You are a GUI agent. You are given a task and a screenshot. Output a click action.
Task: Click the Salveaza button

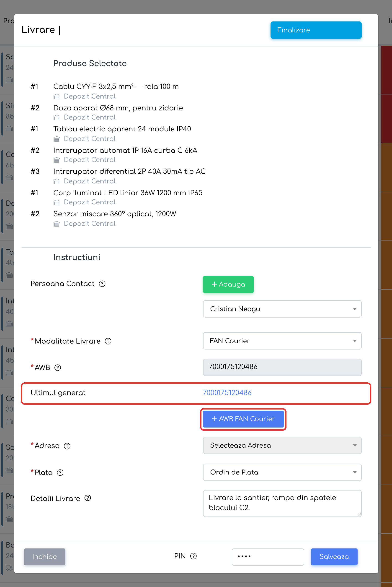point(334,556)
